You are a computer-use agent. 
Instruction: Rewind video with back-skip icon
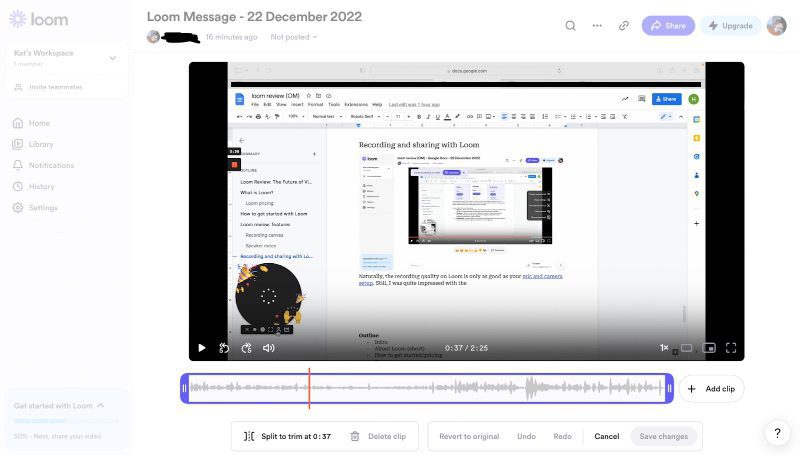pos(224,348)
